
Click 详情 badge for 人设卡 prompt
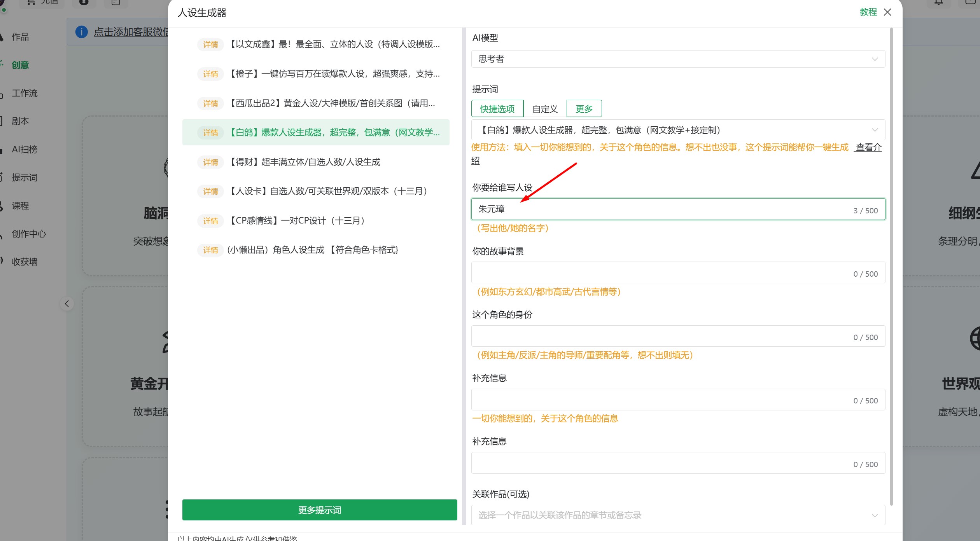point(210,191)
